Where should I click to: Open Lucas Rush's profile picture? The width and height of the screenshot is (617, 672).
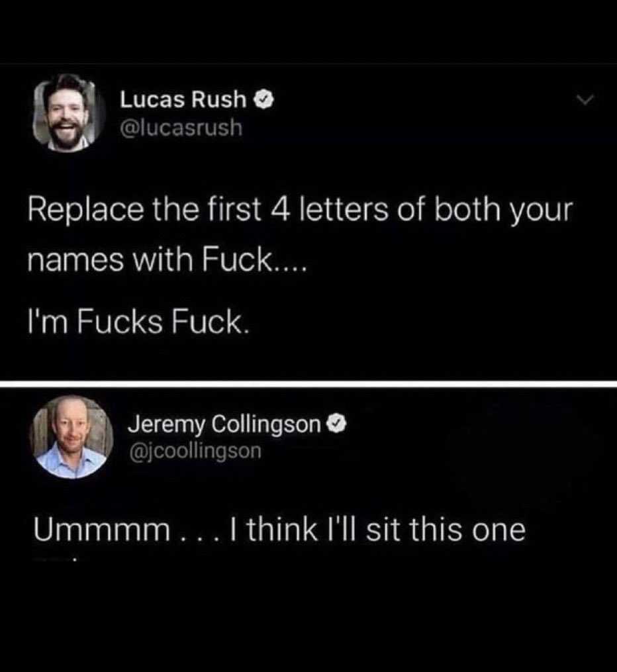(70, 114)
